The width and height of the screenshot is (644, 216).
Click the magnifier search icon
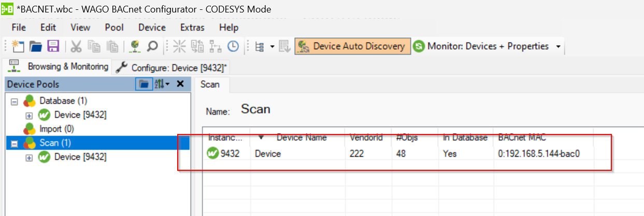[152, 46]
